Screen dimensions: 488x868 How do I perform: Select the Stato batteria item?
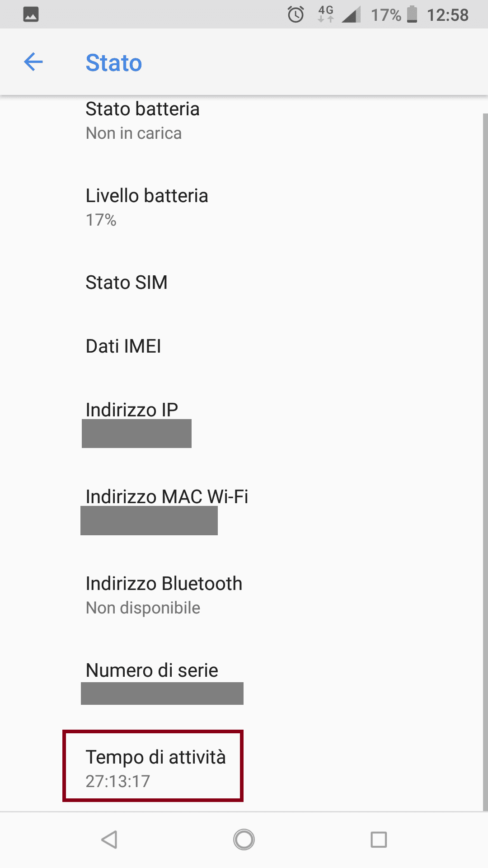click(142, 121)
